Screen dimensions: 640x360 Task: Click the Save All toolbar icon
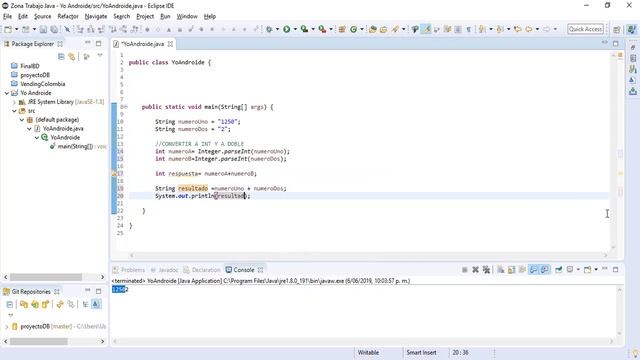(53, 29)
